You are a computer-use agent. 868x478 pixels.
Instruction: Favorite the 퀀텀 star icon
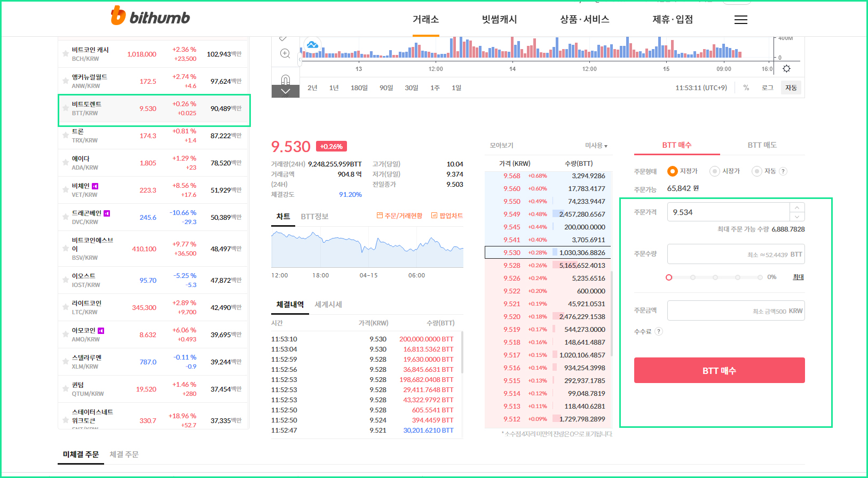[65, 388]
